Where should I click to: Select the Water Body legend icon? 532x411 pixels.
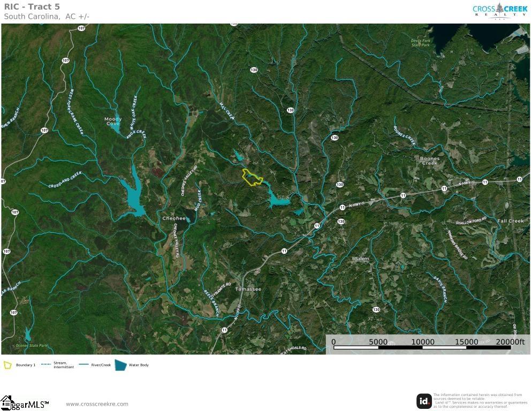tap(120, 365)
